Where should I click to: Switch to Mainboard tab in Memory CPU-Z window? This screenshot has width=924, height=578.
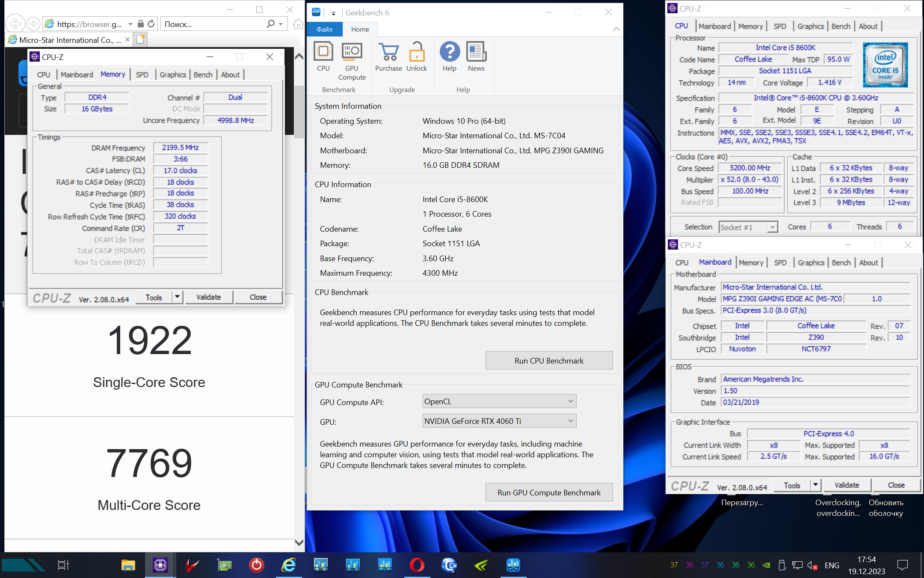77,74
